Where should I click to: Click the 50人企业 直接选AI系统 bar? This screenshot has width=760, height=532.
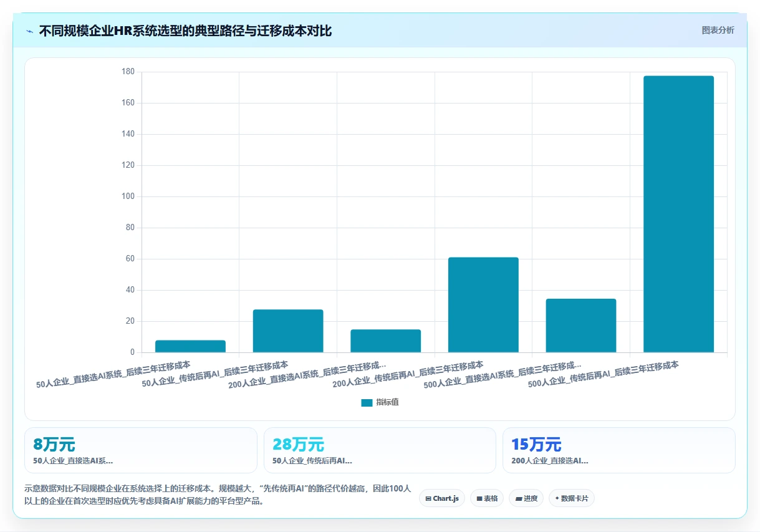coord(190,346)
